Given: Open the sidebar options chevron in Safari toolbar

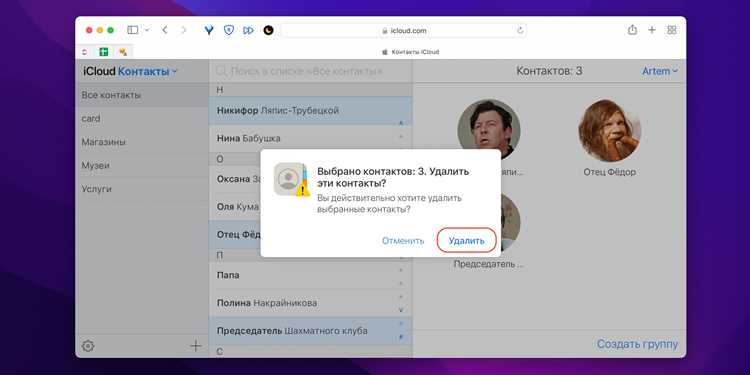Looking at the screenshot, I should 147,30.
